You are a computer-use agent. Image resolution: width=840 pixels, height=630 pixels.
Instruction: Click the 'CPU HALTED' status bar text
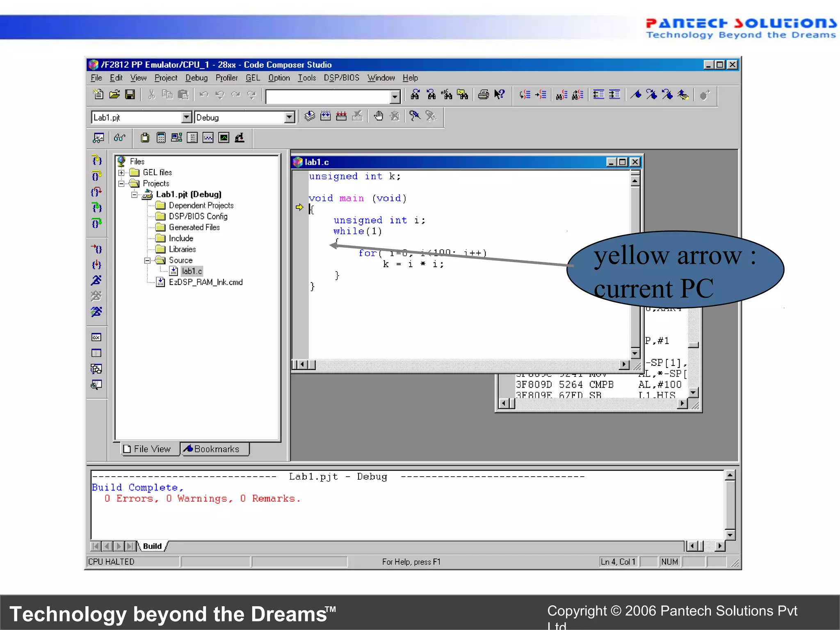click(111, 562)
